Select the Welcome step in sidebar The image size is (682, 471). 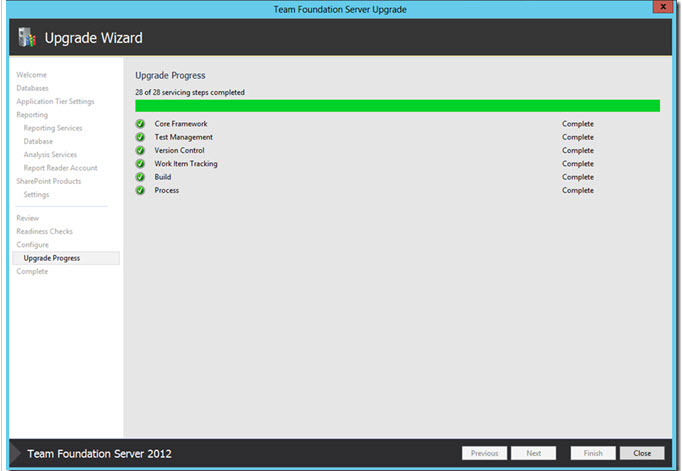tap(31, 75)
